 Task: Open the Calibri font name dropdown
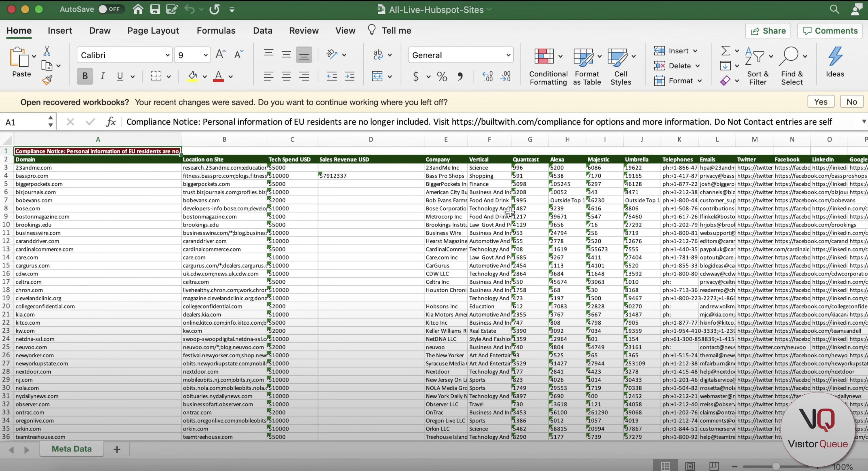[x=167, y=55]
